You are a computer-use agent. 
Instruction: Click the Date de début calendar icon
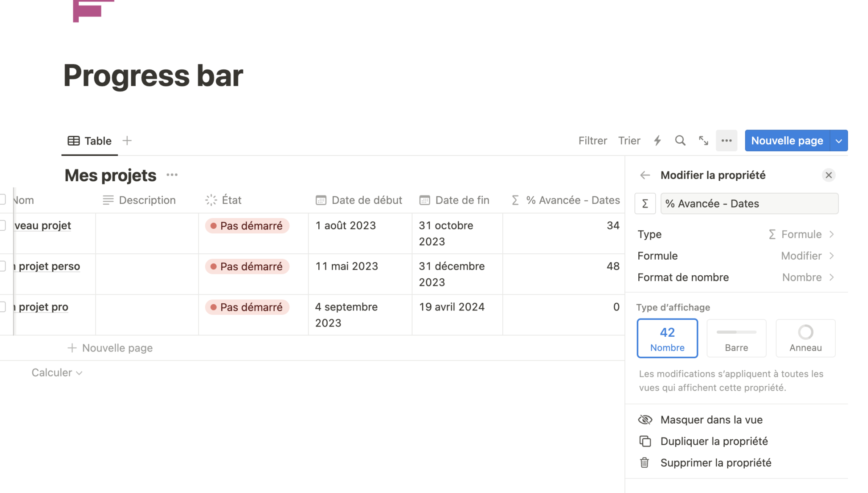pyautogui.click(x=321, y=200)
